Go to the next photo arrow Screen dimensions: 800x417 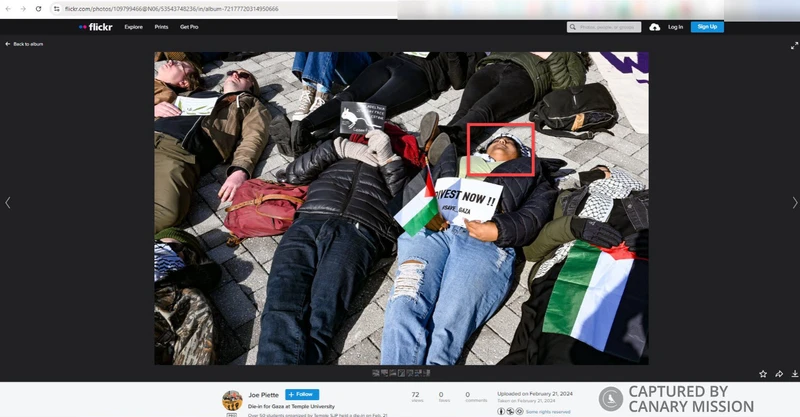point(794,203)
